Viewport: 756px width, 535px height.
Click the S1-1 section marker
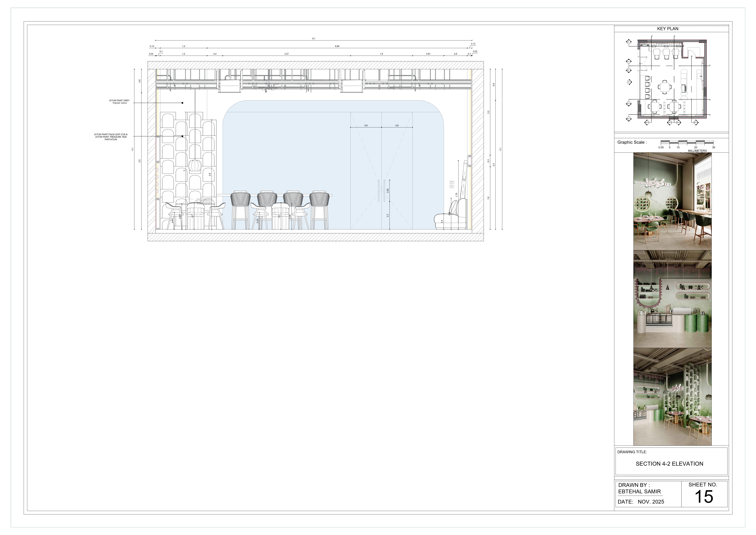click(629, 42)
